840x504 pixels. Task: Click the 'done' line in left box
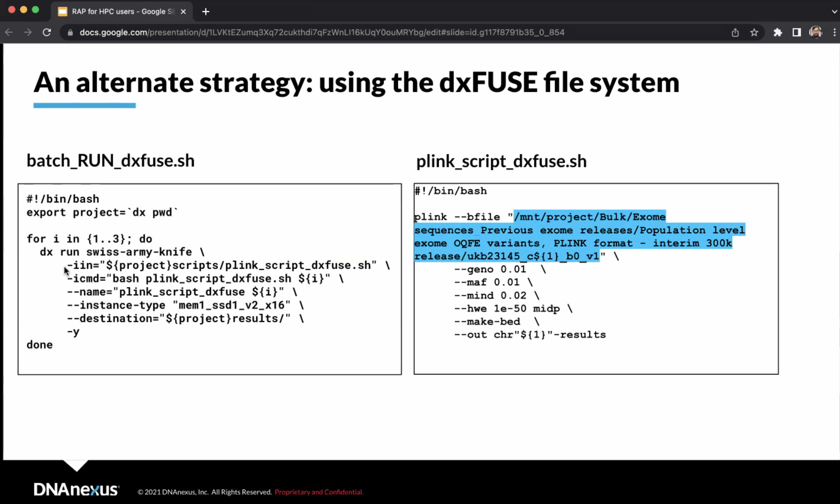point(40,345)
